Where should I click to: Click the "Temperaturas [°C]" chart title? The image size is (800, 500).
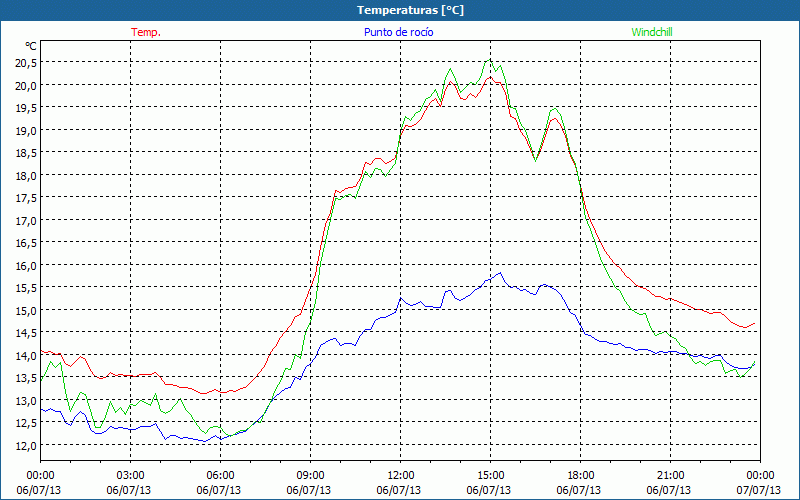[410, 10]
